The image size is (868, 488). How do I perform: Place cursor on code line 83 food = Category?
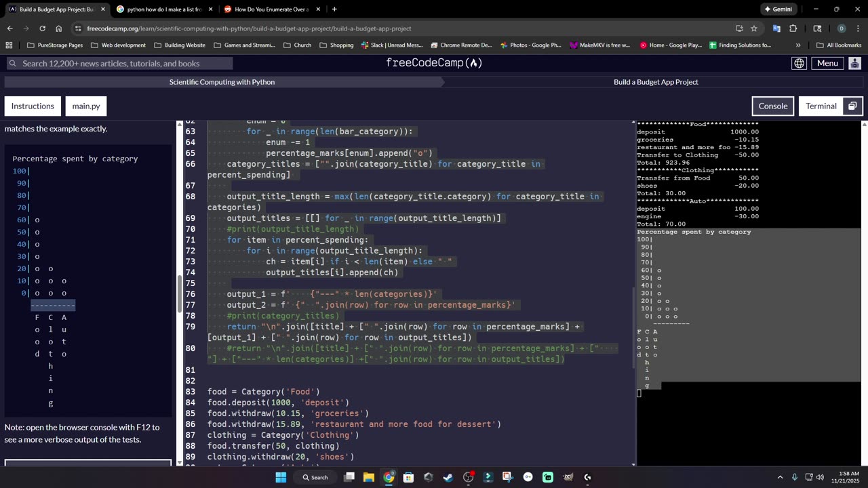263,392
